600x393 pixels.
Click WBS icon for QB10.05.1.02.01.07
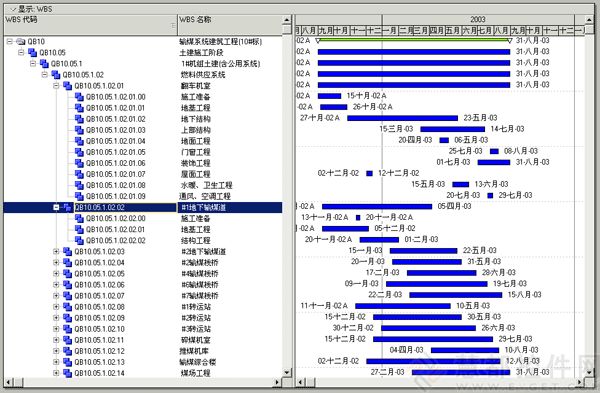coord(79,174)
